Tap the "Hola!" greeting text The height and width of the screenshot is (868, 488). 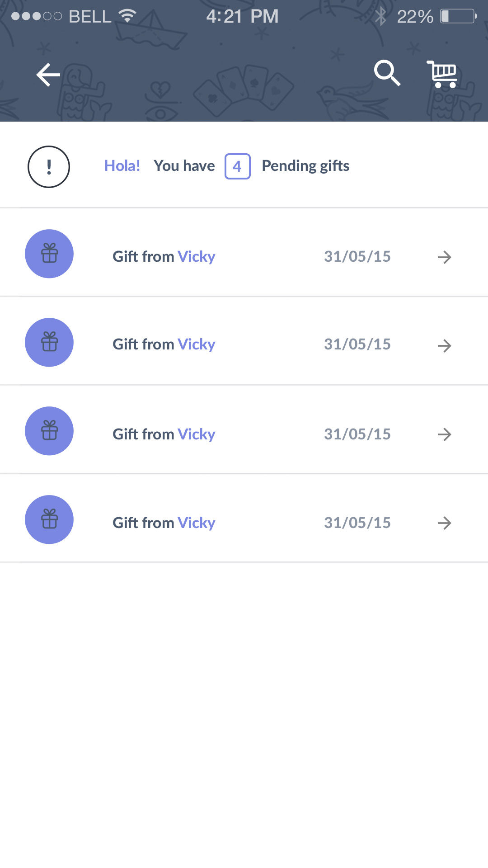click(122, 166)
